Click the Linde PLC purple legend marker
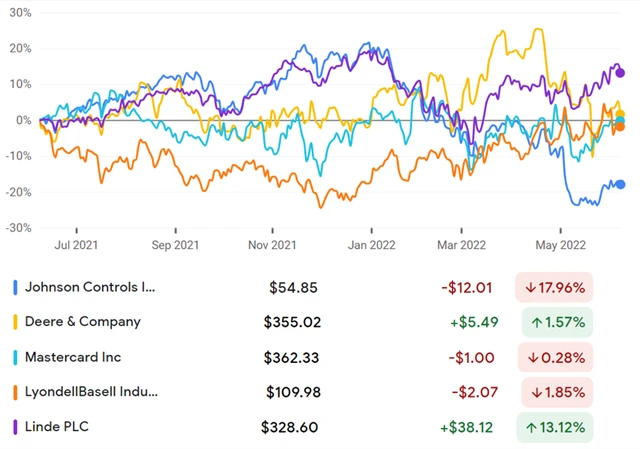This screenshot has width=640, height=449. coord(15,427)
